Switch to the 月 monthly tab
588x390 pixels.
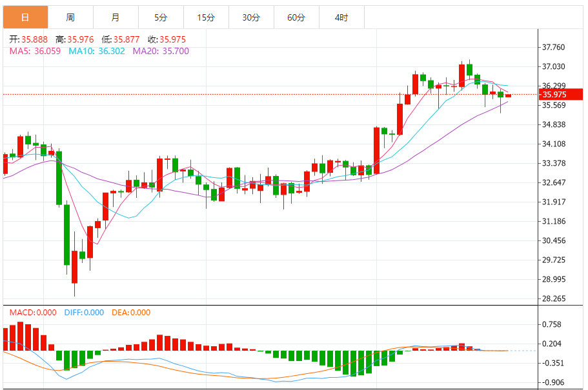[x=116, y=17]
